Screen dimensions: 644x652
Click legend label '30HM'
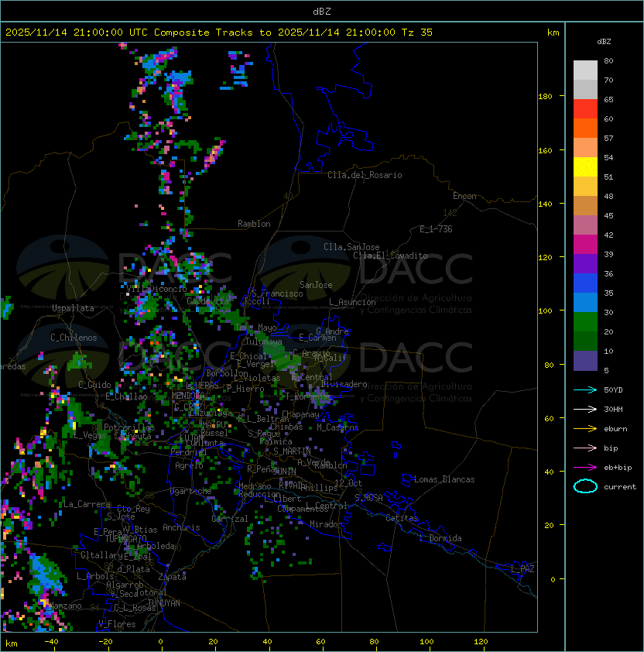coord(613,409)
